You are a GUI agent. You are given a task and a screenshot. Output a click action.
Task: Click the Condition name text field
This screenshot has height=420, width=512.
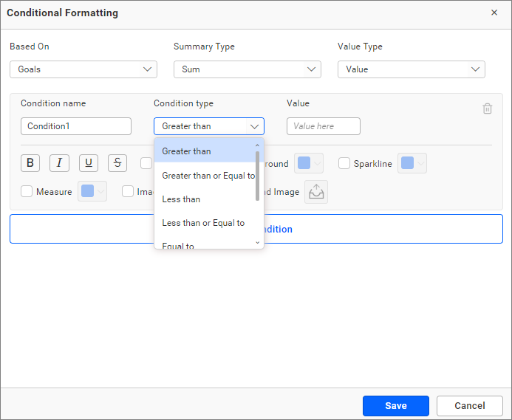[76, 126]
